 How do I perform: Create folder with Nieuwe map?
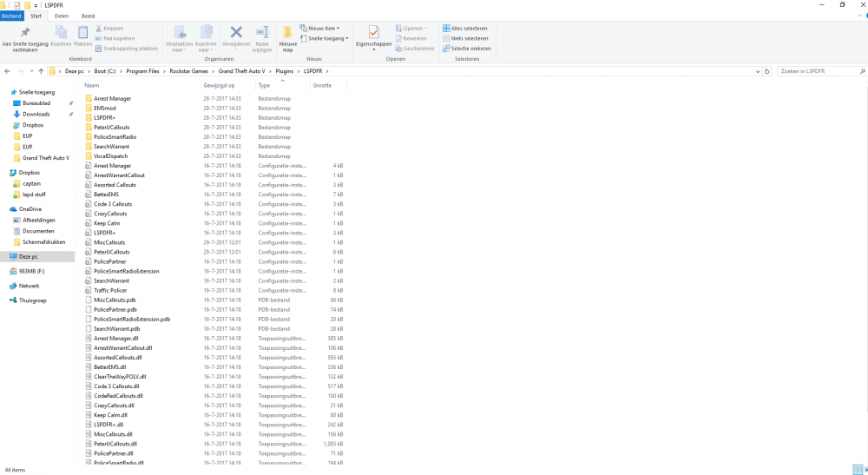click(287, 39)
